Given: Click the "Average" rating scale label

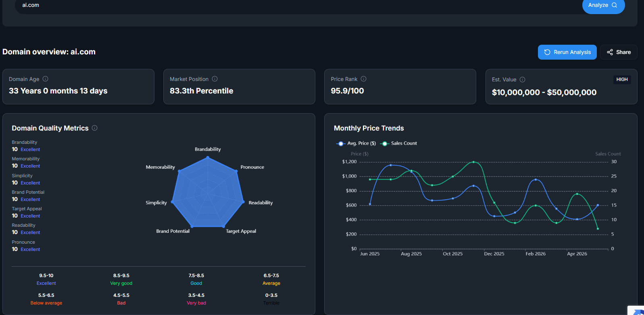Looking at the screenshot, I should tap(271, 284).
